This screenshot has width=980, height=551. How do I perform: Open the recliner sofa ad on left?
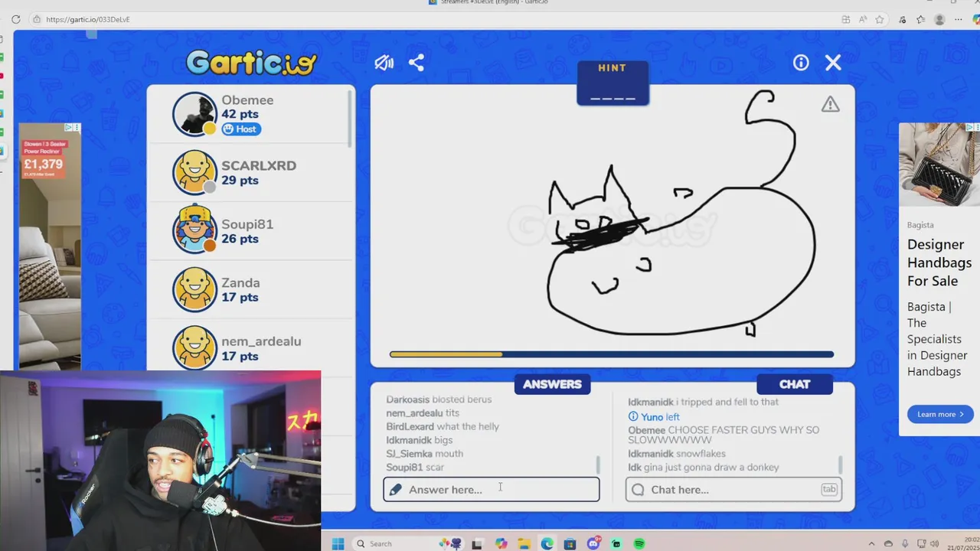tap(50, 246)
